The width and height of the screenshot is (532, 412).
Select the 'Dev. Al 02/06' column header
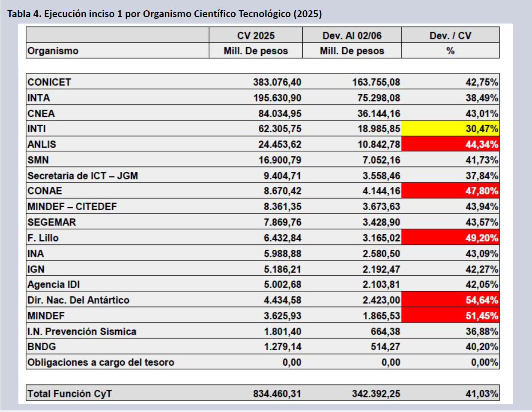click(352, 36)
